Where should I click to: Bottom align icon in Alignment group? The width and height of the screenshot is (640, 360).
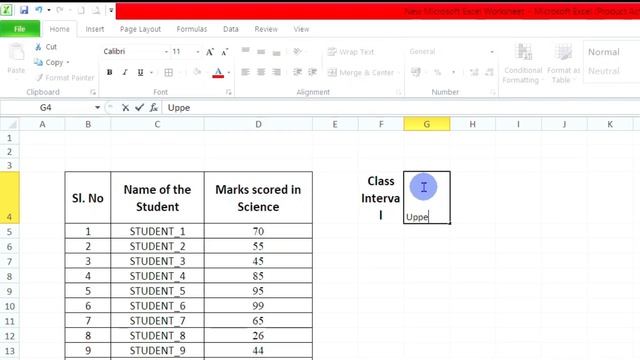[x=276, y=52]
